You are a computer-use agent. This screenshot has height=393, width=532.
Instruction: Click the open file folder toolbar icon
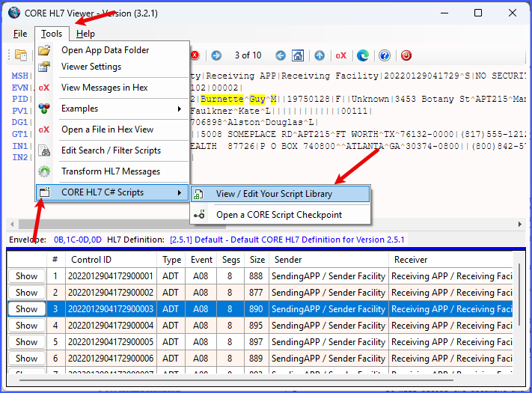21,55
